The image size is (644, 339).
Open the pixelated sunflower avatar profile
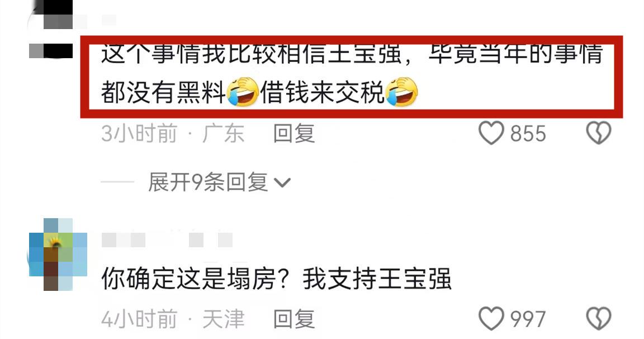pyautogui.click(x=58, y=255)
